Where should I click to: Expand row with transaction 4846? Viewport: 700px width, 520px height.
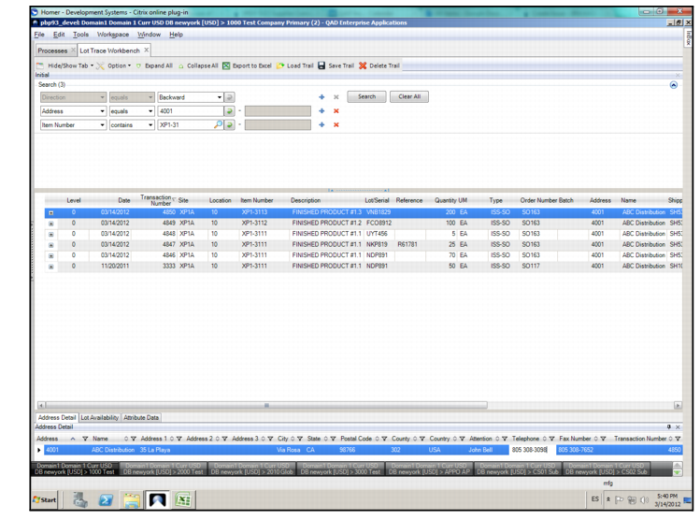tap(51, 255)
